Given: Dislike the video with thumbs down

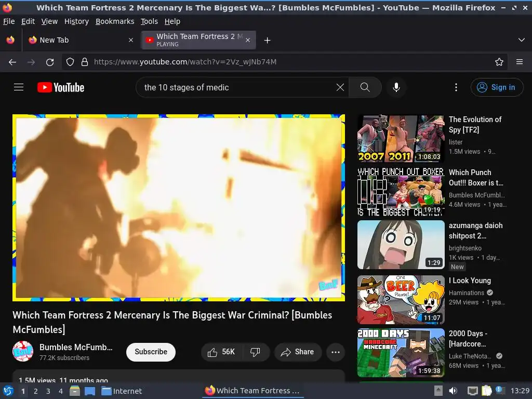Looking at the screenshot, I should (255, 352).
